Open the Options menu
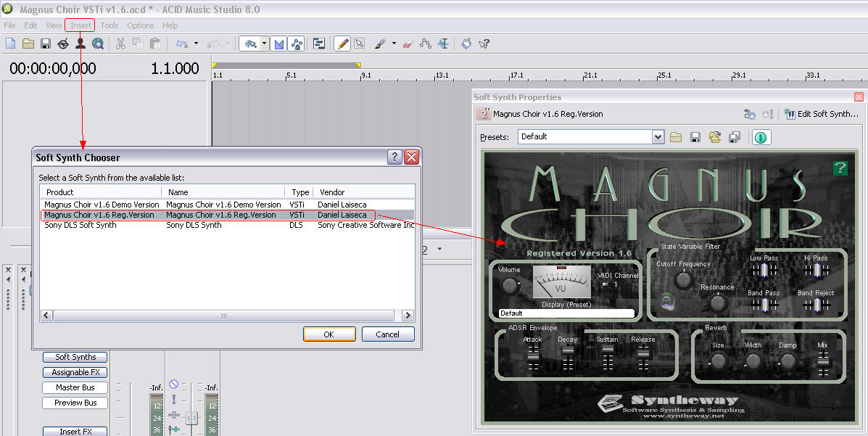 coord(141,25)
